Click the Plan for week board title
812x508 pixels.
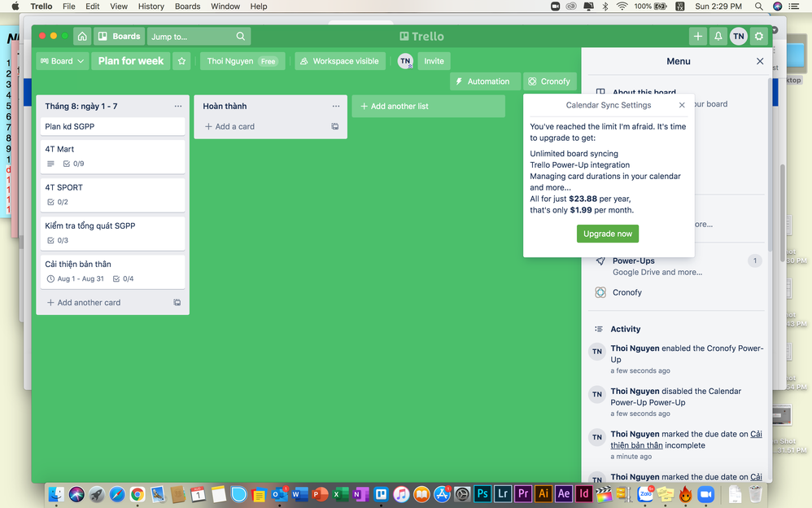click(131, 61)
